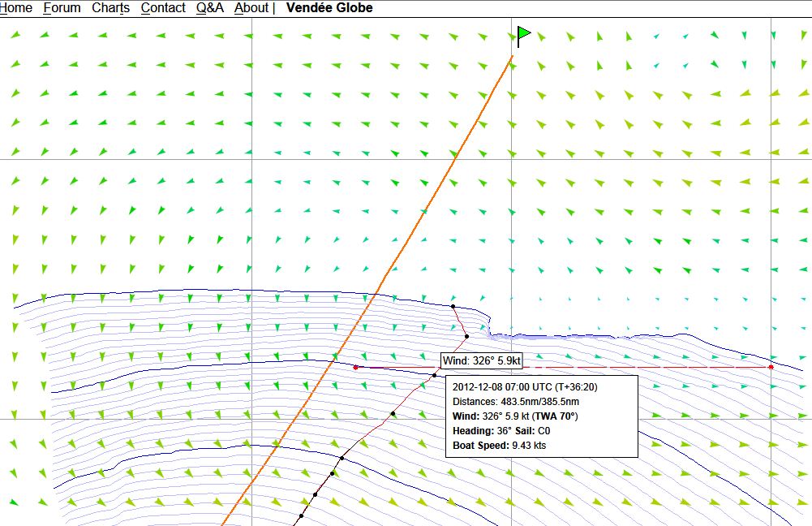Open the Forum page
Screen dimensions: 812x526
(x=62, y=8)
